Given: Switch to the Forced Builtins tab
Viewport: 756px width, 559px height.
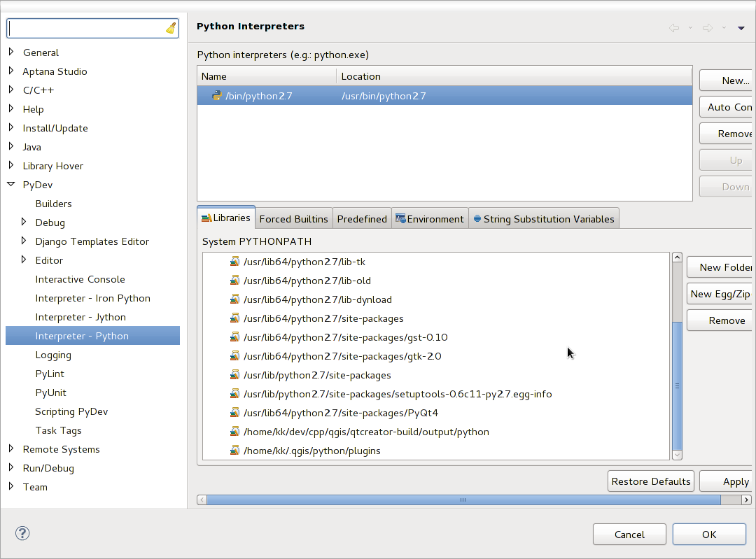Looking at the screenshot, I should pyautogui.click(x=293, y=218).
